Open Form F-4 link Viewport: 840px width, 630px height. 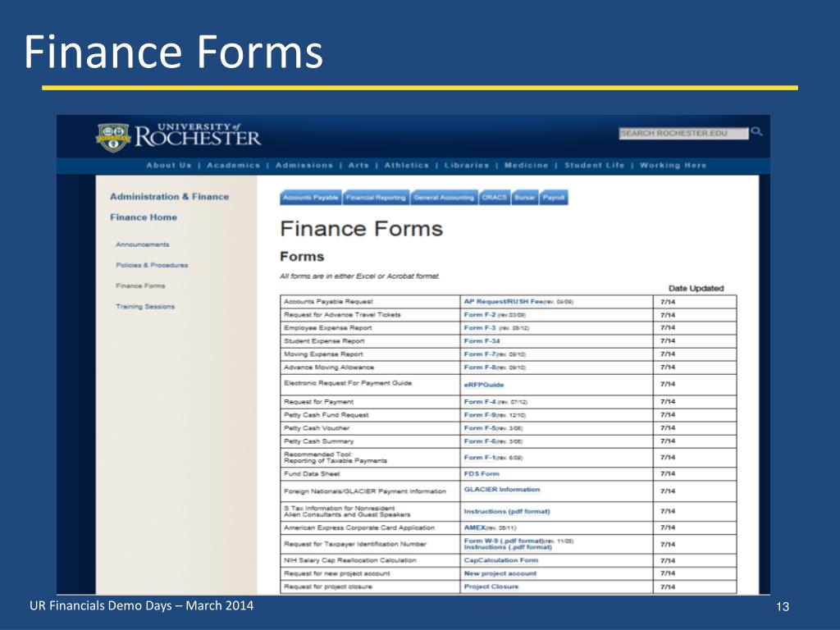point(479,402)
